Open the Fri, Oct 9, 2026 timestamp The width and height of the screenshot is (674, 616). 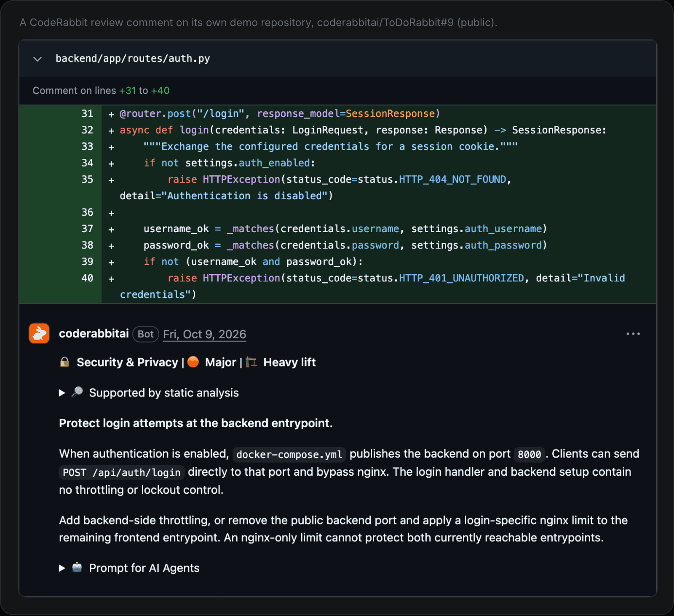[x=204, y=334]
